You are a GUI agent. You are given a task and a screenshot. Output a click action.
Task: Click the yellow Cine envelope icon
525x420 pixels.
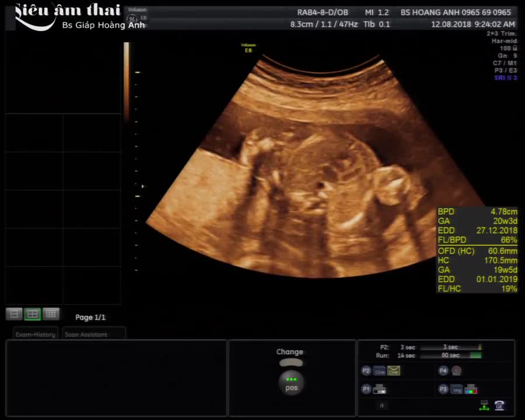coord(394,371)
